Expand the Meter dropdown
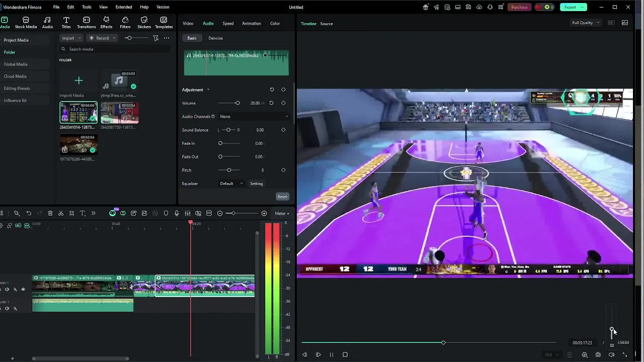The height and width of the screenshot is (362, 644). (x=282, y=214)
